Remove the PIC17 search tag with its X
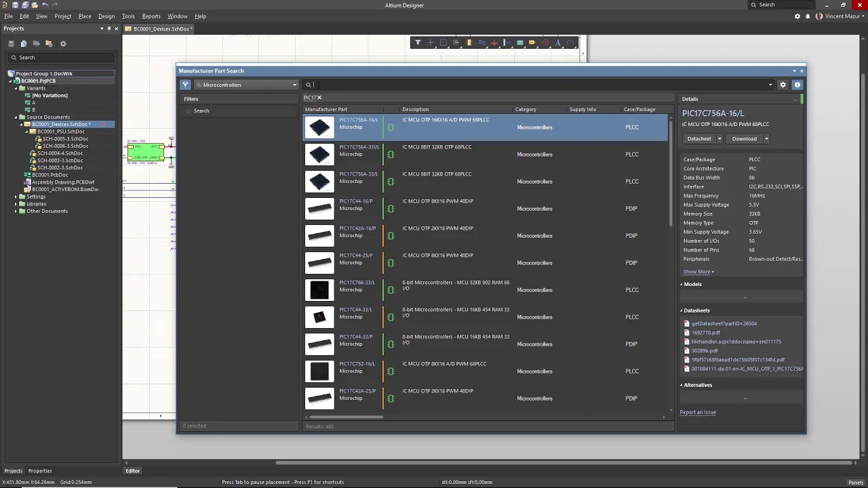868x488 pixels. coord(319,98)
